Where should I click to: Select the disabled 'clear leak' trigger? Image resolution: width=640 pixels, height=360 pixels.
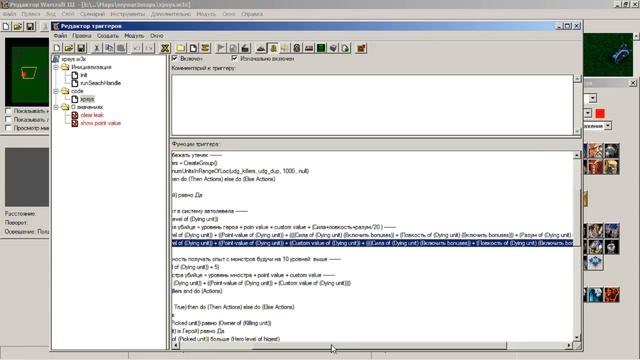coord(92,115)
